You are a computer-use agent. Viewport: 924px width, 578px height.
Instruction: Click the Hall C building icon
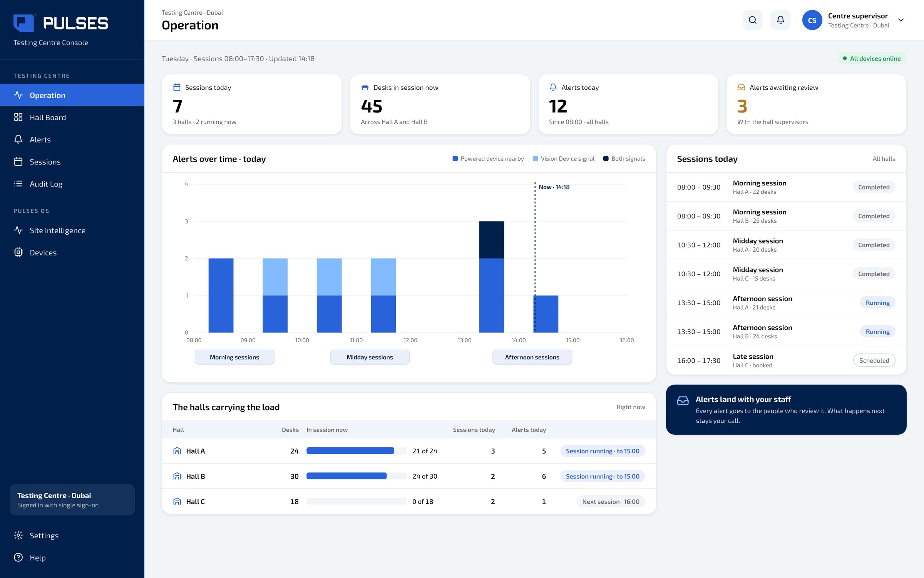point(177,501)
